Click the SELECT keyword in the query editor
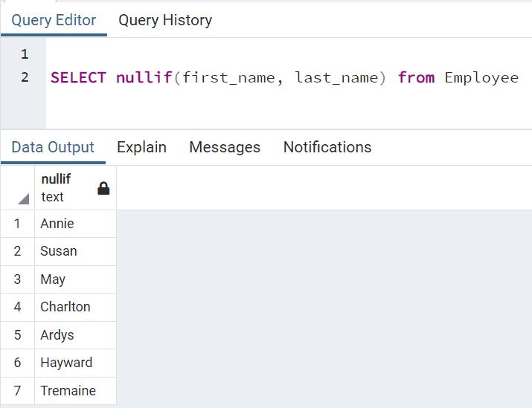Screen dimensions: 532x408 click(78, 77)
